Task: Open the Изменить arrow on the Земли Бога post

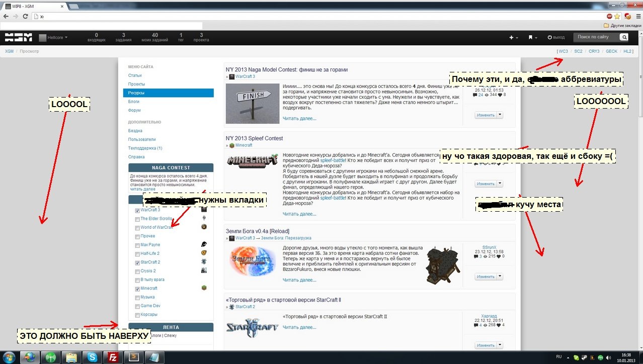Action: tap(500, 277)
